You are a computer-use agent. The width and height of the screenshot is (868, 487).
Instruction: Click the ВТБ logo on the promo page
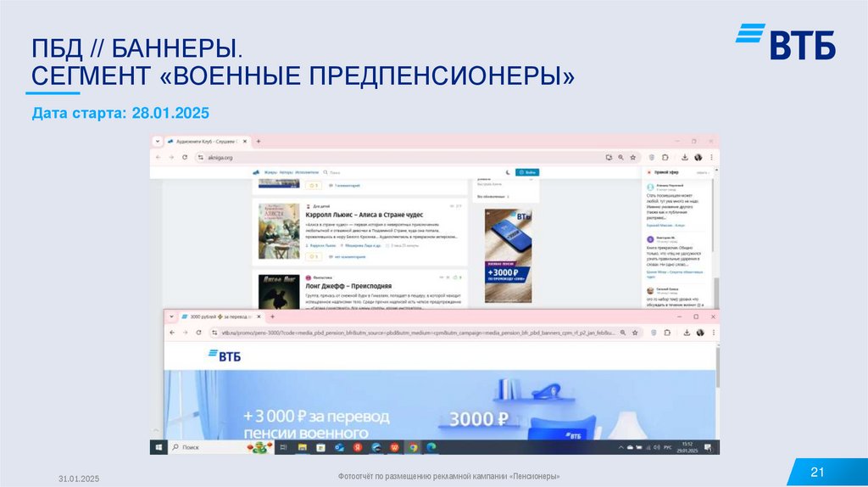pos(224,355)
